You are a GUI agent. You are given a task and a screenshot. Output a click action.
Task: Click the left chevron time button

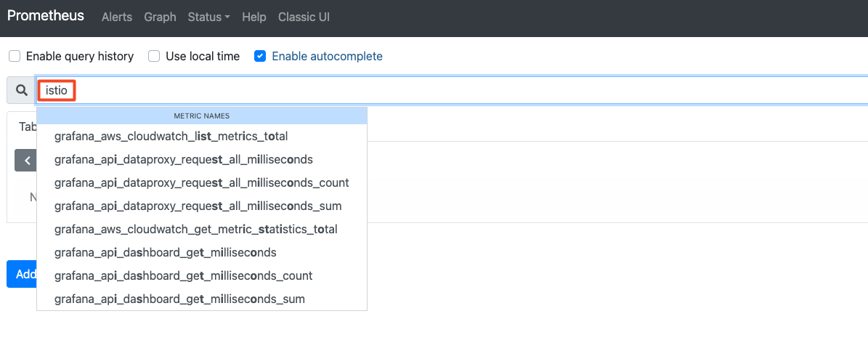26,161
